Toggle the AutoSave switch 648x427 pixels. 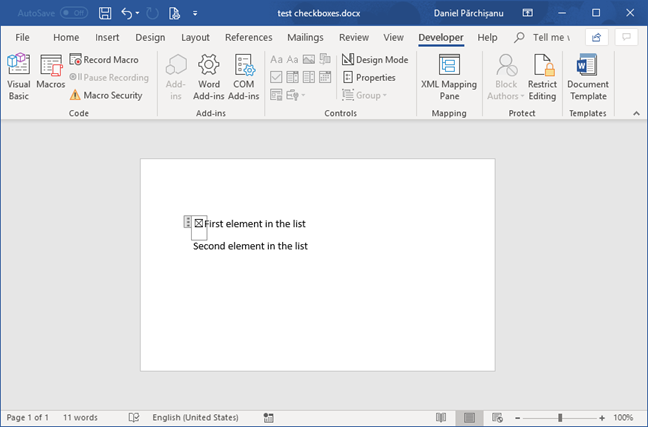[74, 13]
